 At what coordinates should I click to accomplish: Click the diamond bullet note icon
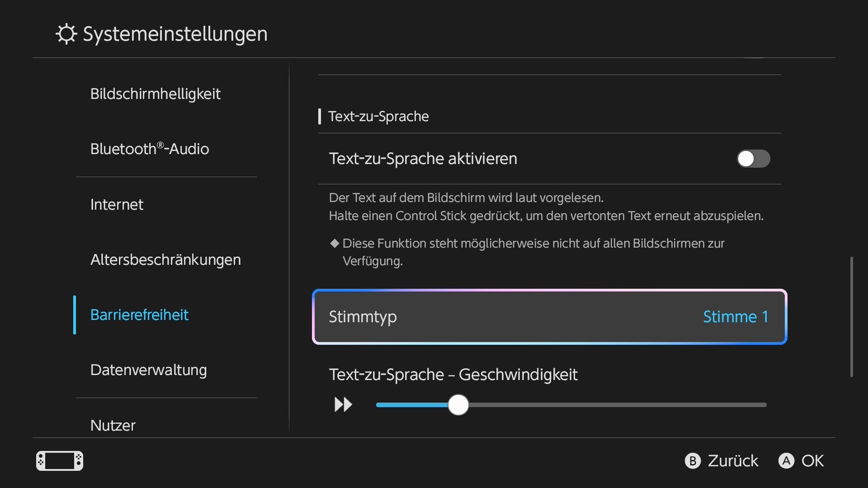pos(335,243)
